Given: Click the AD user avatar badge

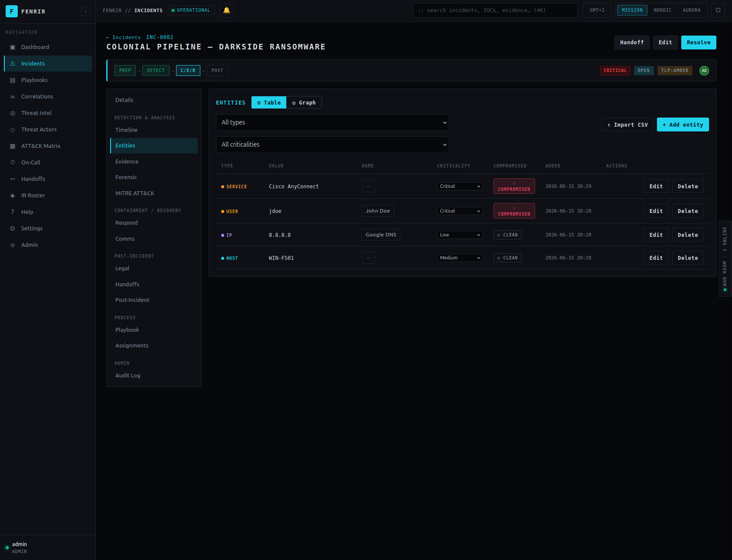Looking at the screenshot, I should click(x=704, y=71).
